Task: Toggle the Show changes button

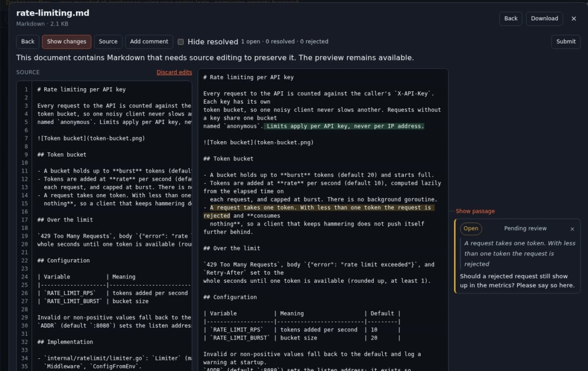Action: (66, 42)
